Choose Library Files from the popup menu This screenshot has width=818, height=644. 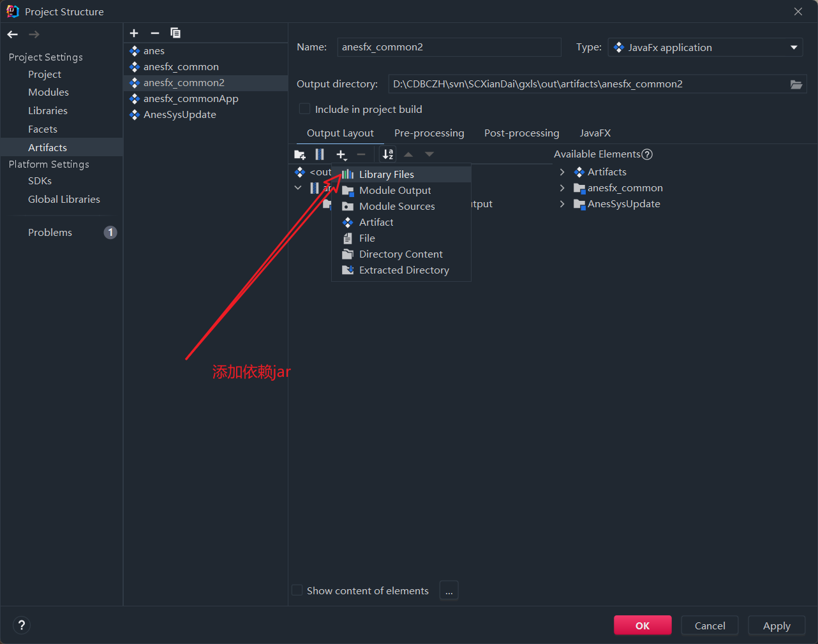pyautogui.click(x=401, y=174)
